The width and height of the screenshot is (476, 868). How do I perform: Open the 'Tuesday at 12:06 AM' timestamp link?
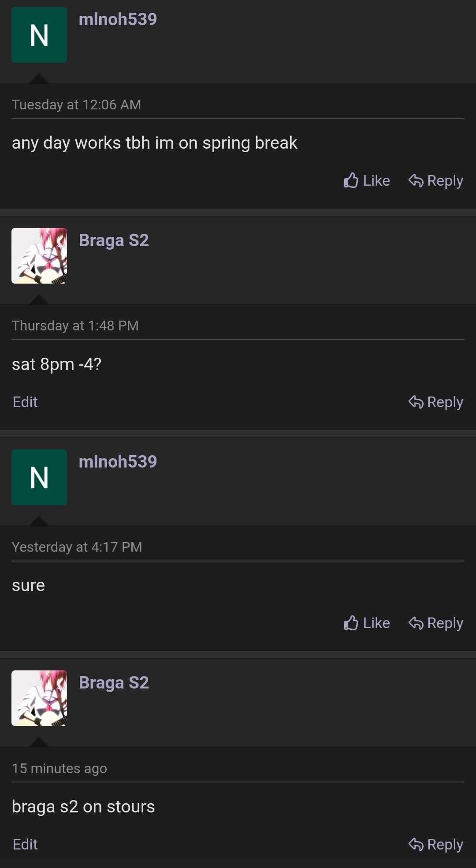tap(76, 105)
